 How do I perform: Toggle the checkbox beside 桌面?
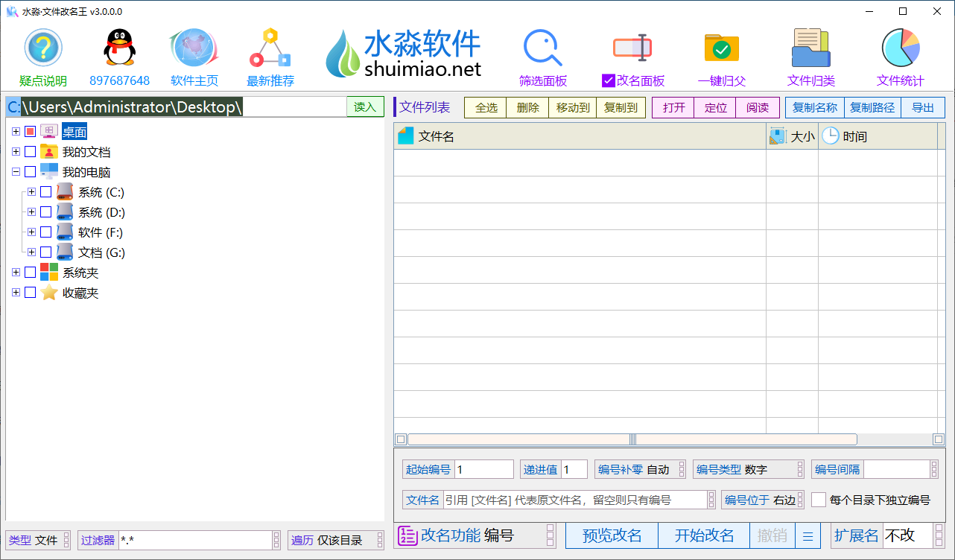[x=30, y=132]
